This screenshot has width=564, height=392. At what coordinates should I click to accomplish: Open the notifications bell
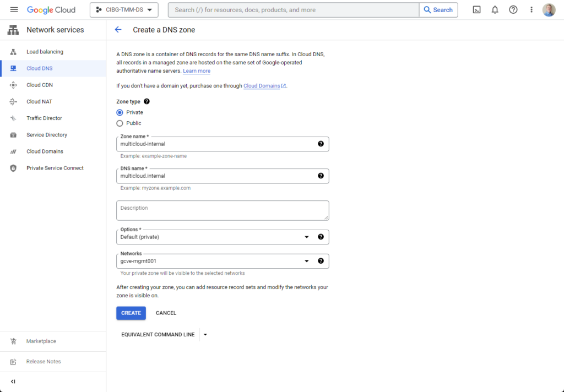pos(495,10)
